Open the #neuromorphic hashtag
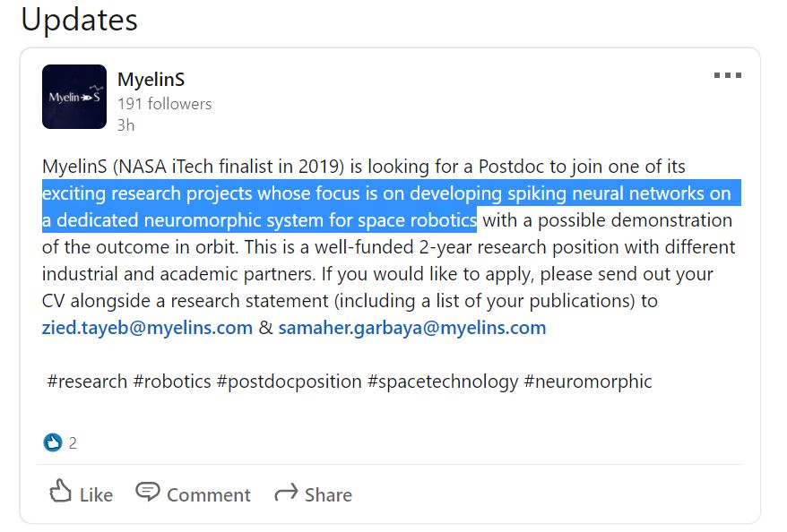Screen dimensions: 787x532 coord(588,382)
